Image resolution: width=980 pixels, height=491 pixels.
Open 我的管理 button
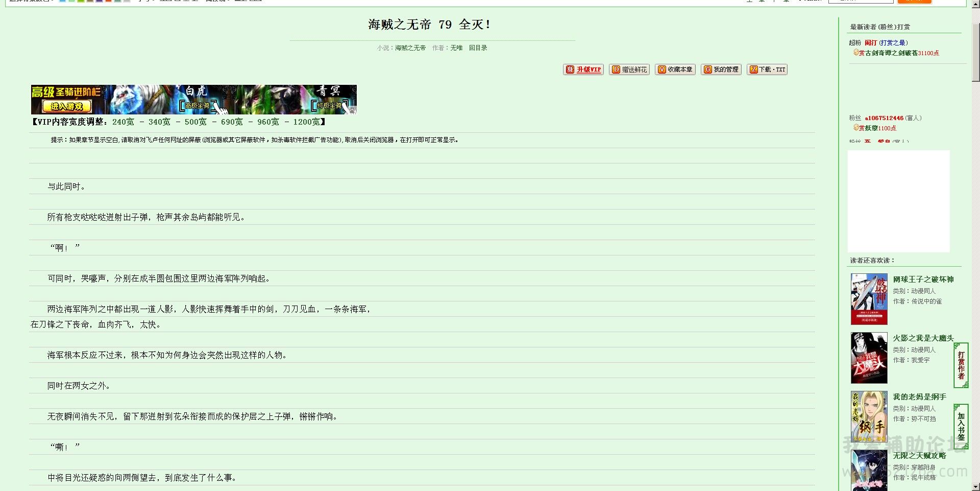[x=721, y=69]
